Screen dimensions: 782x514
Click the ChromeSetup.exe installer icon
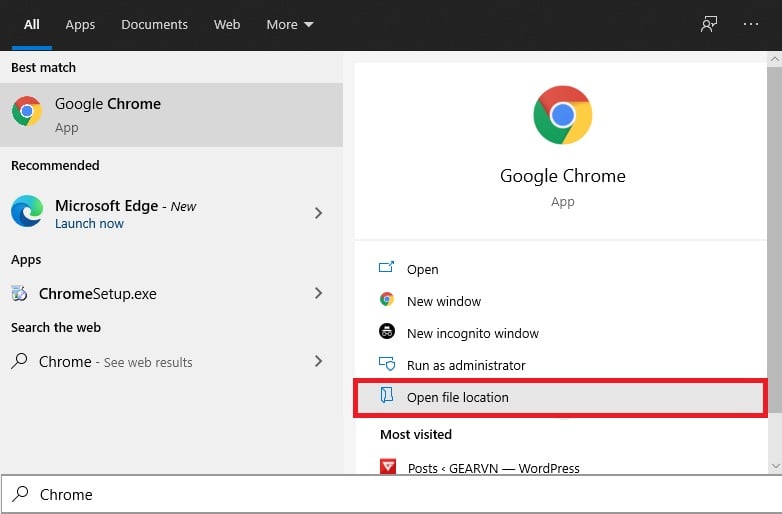point(19,293)
